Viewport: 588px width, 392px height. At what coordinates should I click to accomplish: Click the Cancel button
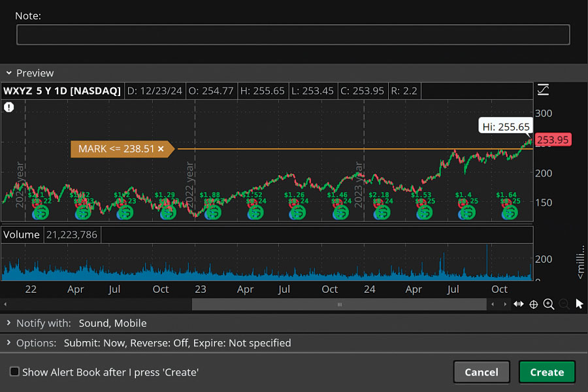pyautogui.click(x=482, y=372)
